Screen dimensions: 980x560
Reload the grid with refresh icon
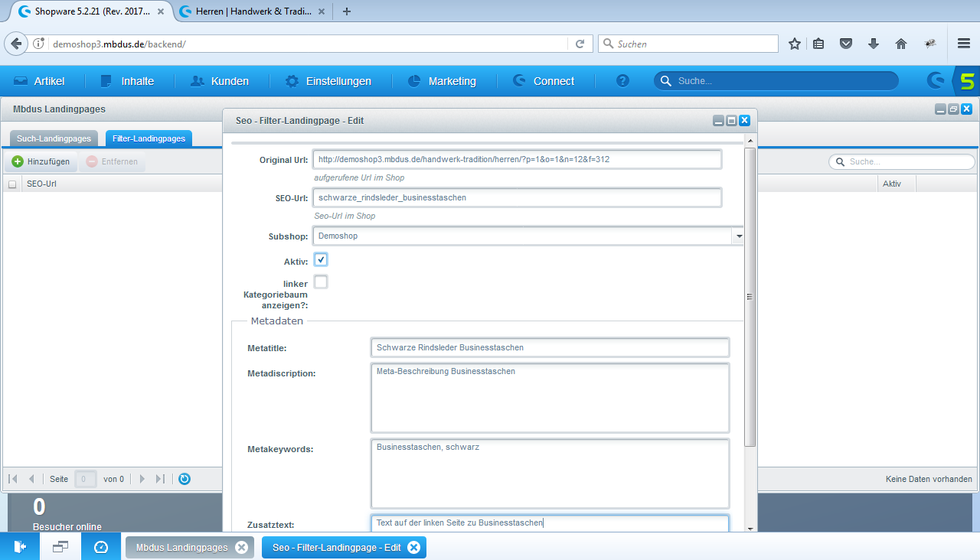[185, 479]
